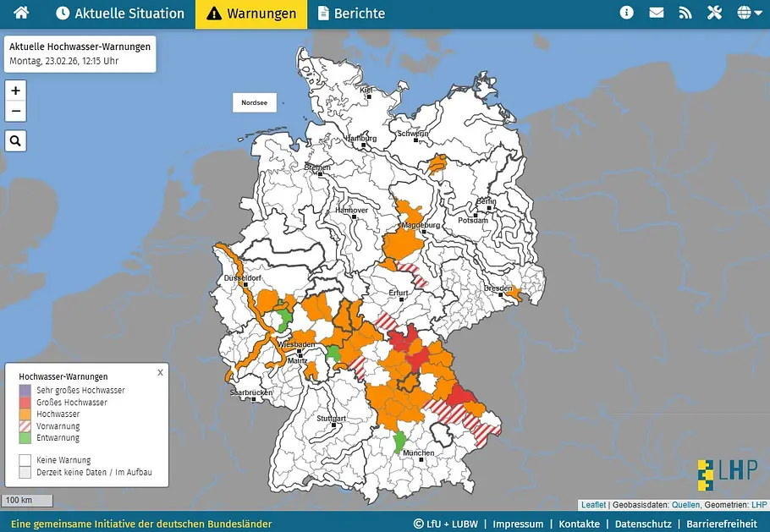Expand the globe language dropdown
The width and height of the screenshot is (770, 532).
click(750, 13)
